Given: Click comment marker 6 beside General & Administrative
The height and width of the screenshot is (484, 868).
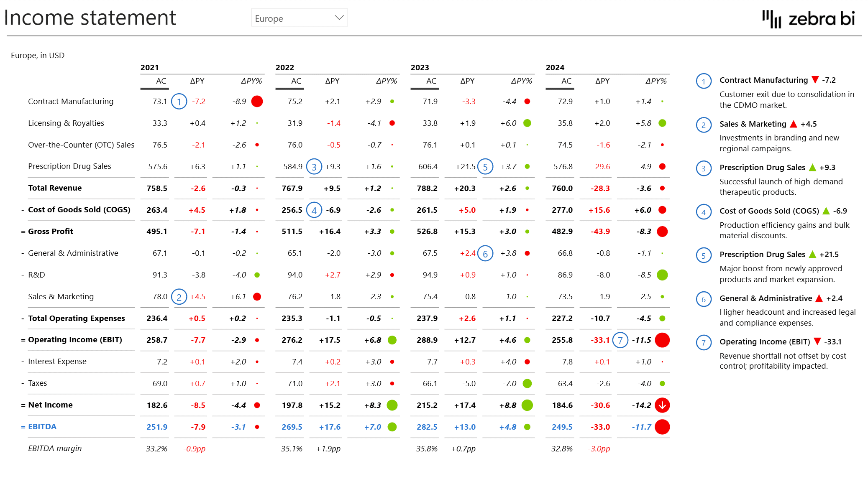Looking at the screenshot, I should [485, 253].
